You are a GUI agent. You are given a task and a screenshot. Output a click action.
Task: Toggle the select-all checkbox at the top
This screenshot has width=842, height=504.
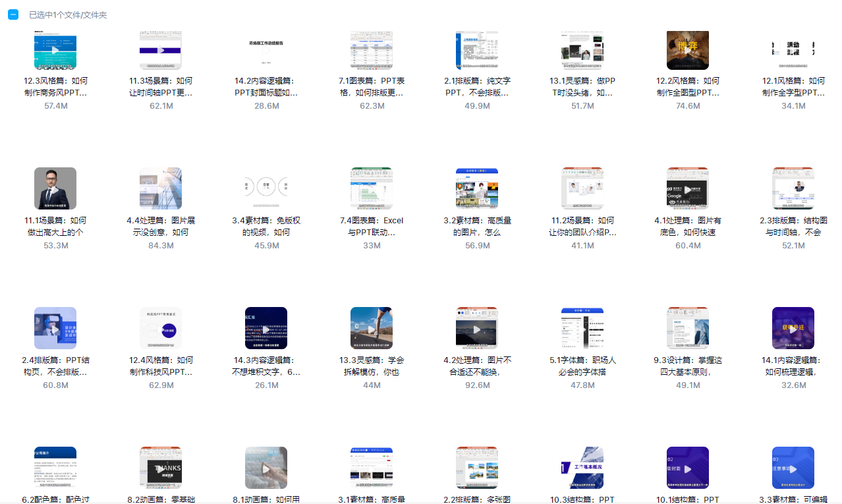(x=13, y=14)
